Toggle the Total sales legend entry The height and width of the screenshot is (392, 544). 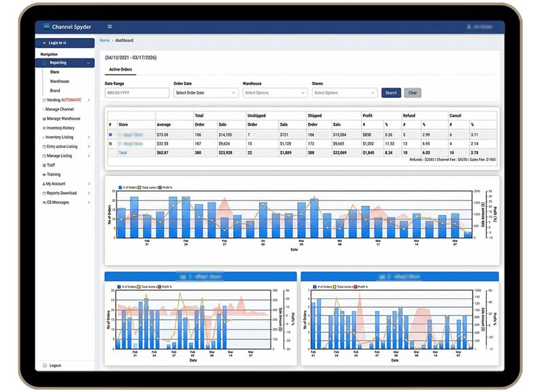pos(148,188)
